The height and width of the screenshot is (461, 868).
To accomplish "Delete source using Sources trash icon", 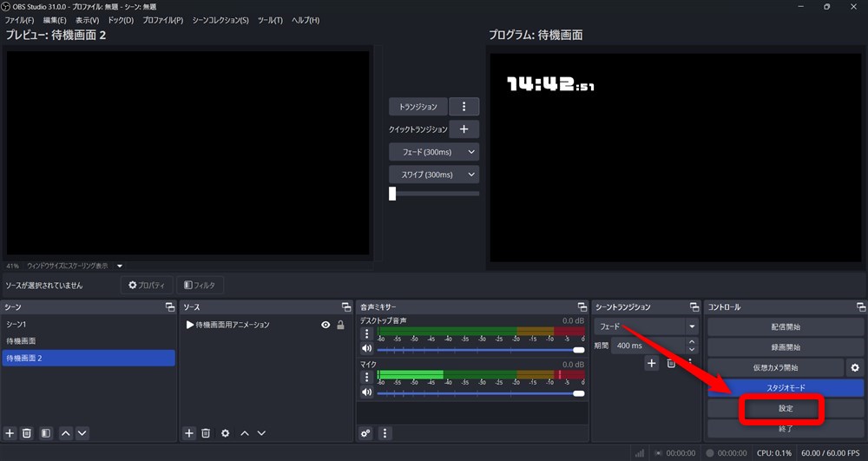I will tap(206, 432).
